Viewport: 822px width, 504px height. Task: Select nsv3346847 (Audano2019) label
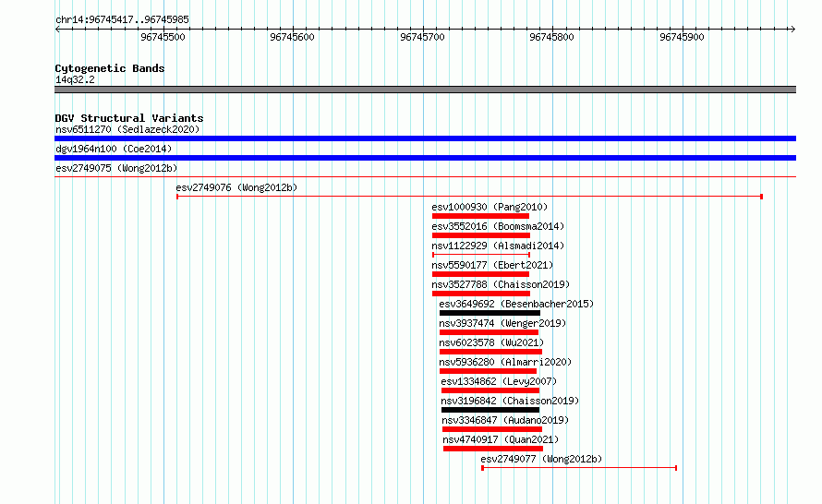click(505, 420)
